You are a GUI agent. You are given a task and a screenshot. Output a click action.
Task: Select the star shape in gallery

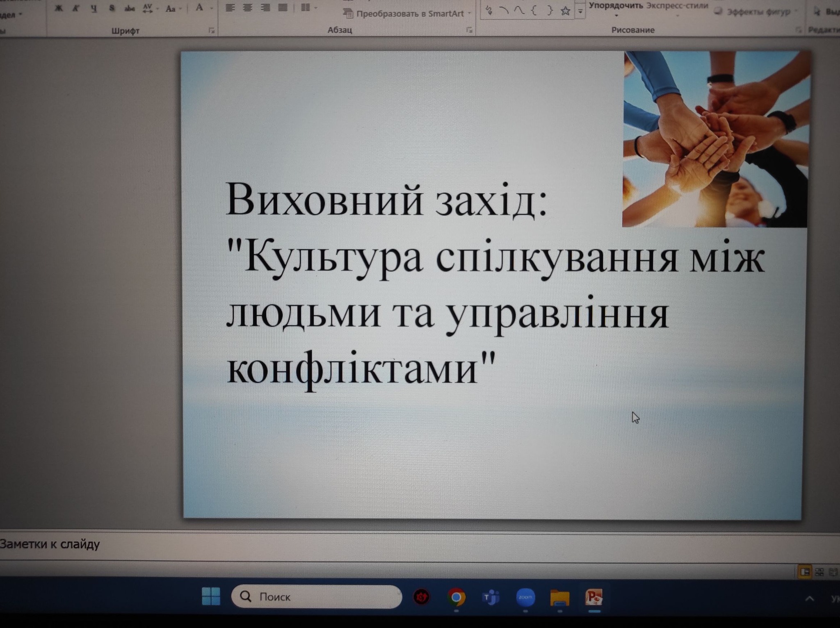pos(565,11)
